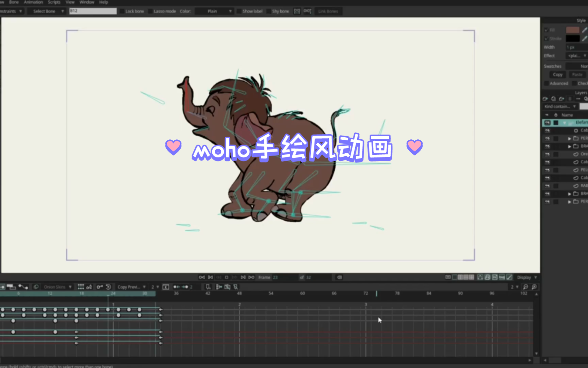Click the bone link icon after Shy bone
Image resolution: width=588 pixels, height=368 pixels.
click(x=297, y=11)
